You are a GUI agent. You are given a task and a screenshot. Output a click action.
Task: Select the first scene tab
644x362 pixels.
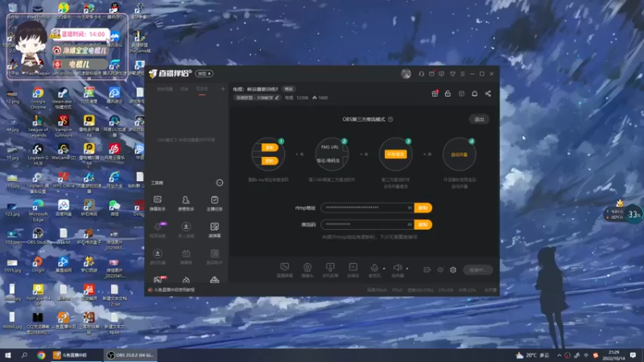[165, 88]
